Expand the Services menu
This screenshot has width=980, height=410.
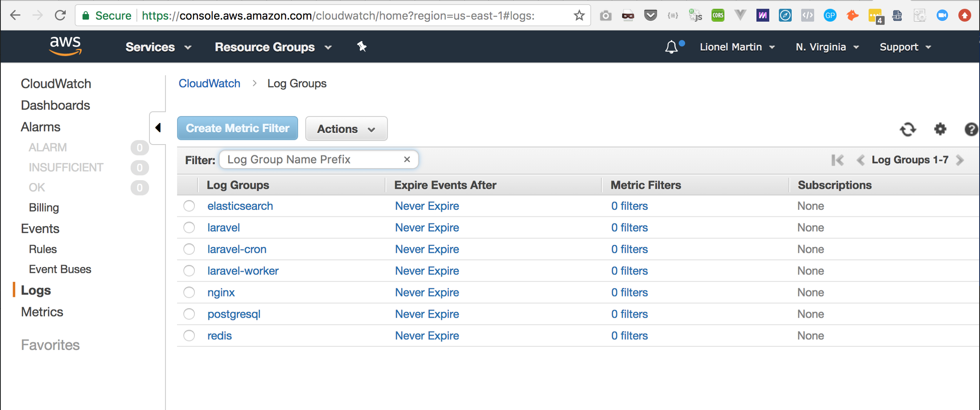point(158,47)
